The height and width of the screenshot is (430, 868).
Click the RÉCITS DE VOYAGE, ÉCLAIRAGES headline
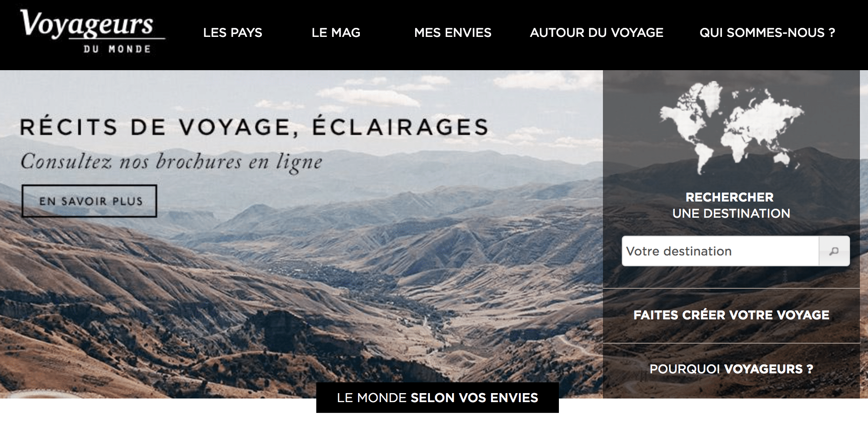click(254, 126)
